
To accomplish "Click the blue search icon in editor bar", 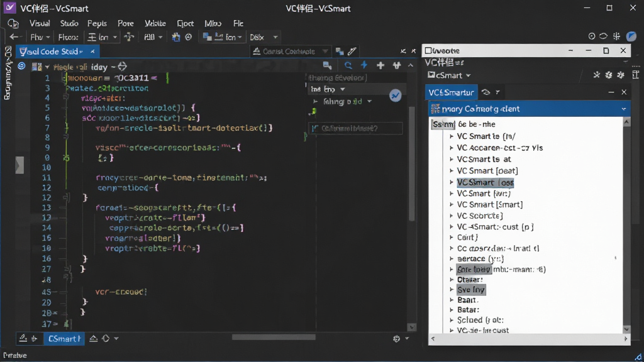I will pyautogui.click(x=348, y=65).
